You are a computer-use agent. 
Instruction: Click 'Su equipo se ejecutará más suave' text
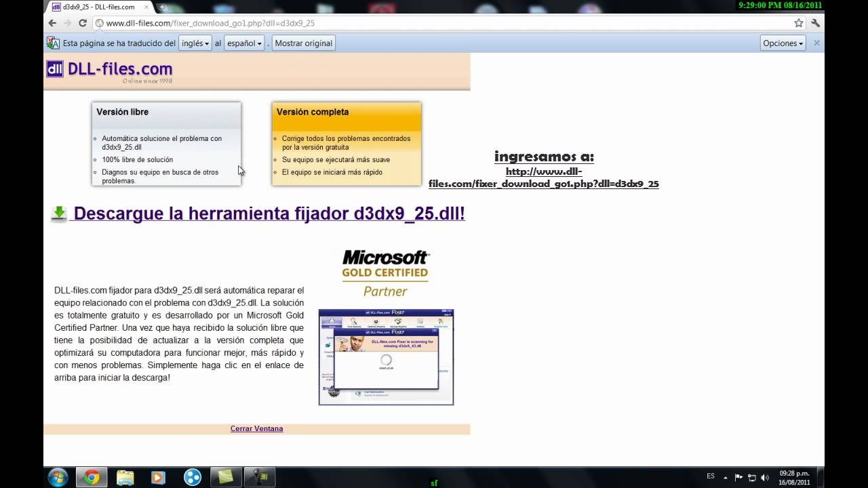pyautogui.click(x=336, y=160)
